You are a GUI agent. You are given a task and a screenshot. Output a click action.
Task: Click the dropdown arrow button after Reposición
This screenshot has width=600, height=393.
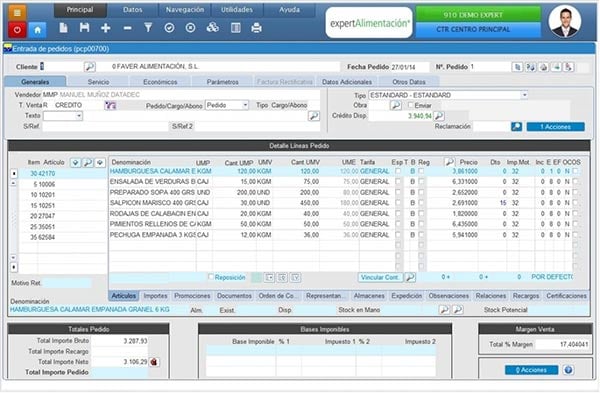(x=269, y=277)
